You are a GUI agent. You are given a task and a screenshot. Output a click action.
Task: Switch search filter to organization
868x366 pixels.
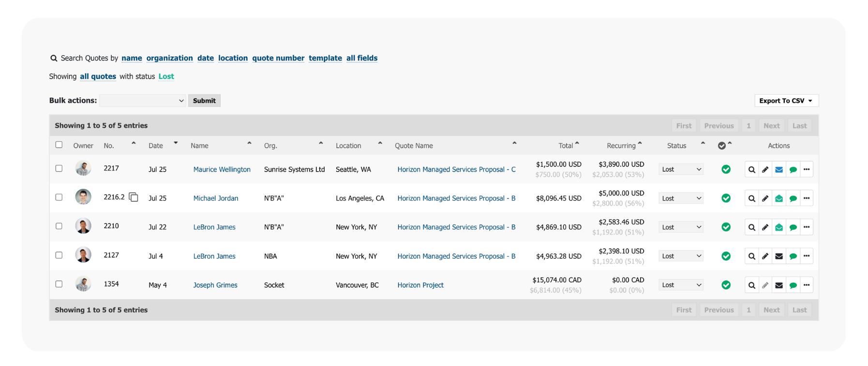point(169,58)
